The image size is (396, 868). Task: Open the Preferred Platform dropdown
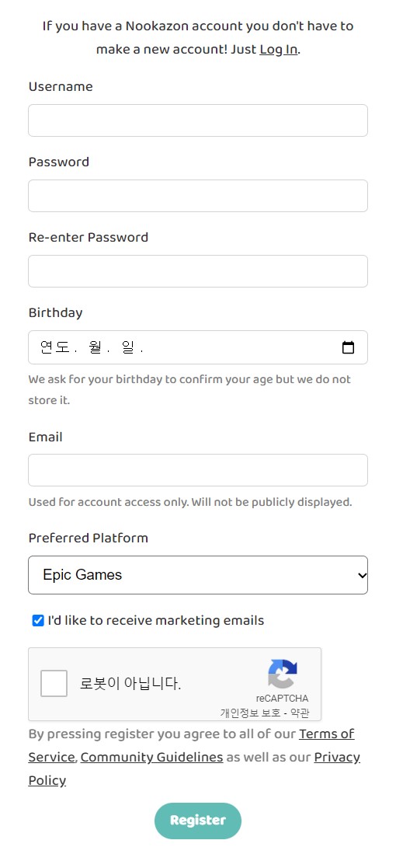pos(198,575)
